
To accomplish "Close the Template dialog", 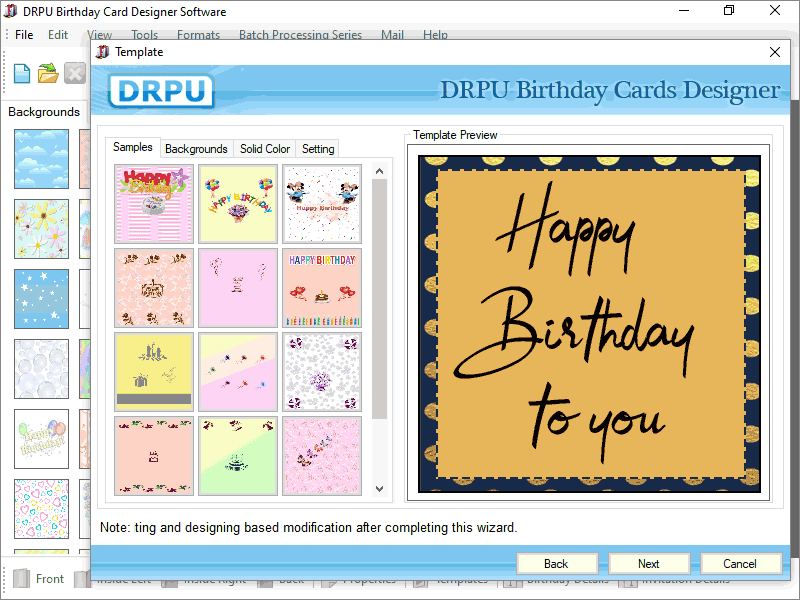I will 774,52.
